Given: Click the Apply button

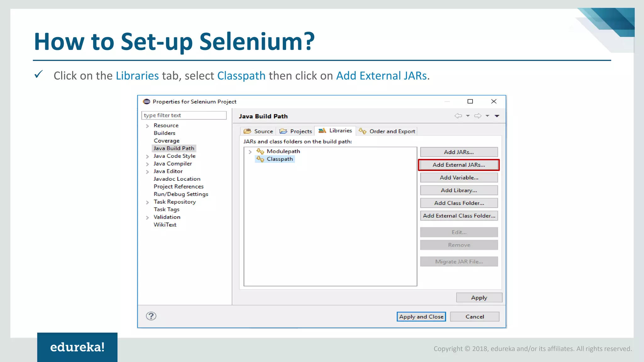Looking at the screenshot, I should (479, 298).
